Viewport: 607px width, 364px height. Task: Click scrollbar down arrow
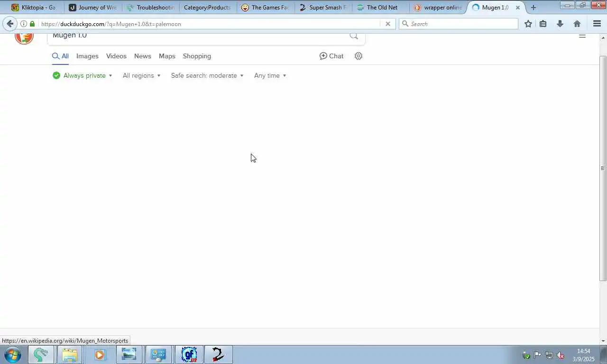(603, 341)
